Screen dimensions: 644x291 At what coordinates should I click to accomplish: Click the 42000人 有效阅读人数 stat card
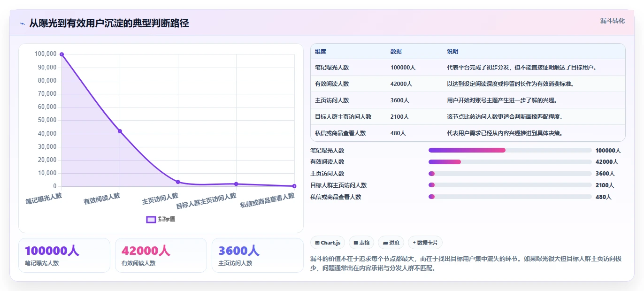[161, 255]
